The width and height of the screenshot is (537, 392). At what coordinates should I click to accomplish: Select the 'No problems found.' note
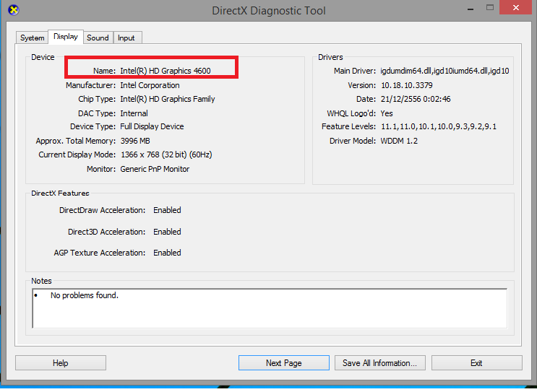tap(85, 295)
